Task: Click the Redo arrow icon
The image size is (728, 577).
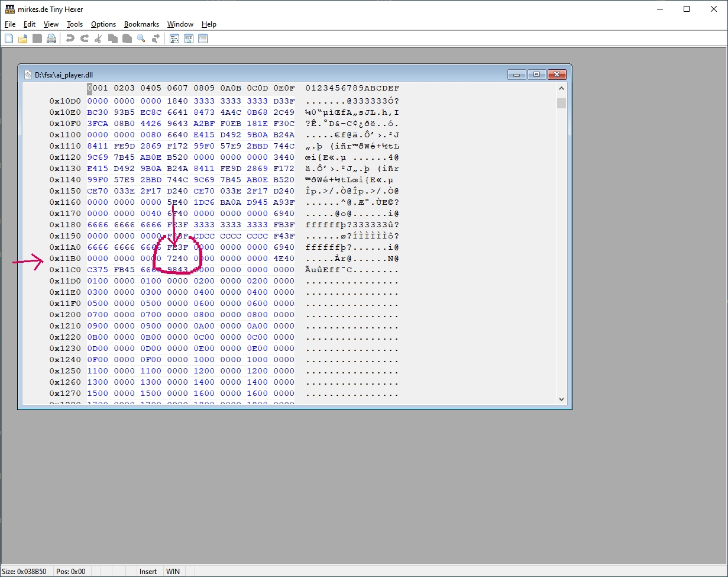Action: point(85,39)
